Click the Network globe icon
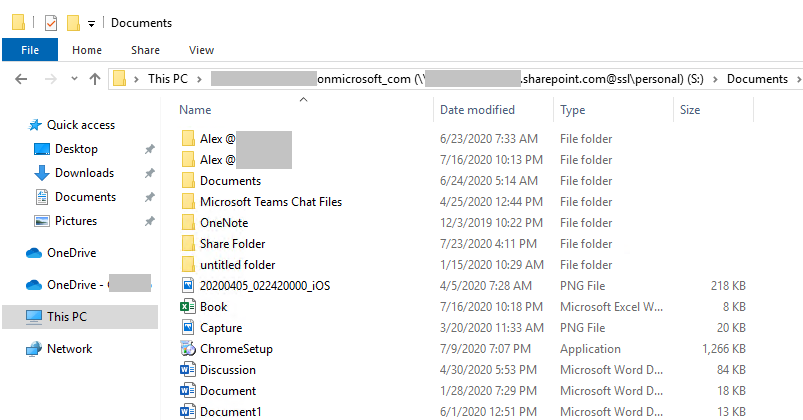This screenshot has width=803, height=420. [x=34, y=349]
